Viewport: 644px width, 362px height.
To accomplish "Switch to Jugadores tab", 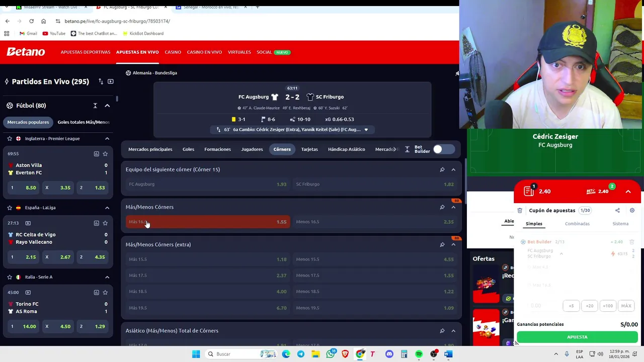I will point(252,149).
